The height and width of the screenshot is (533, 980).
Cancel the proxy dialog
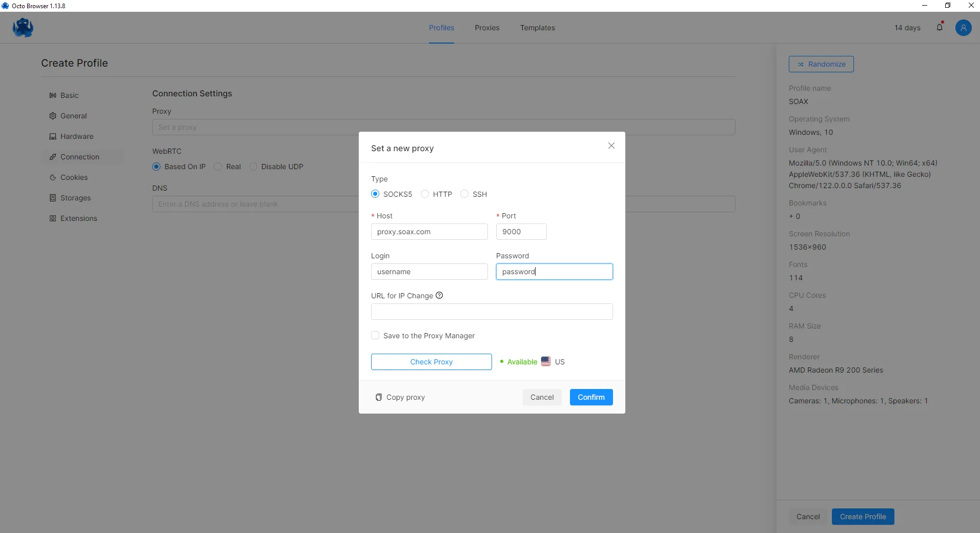[x=542, y=397]
